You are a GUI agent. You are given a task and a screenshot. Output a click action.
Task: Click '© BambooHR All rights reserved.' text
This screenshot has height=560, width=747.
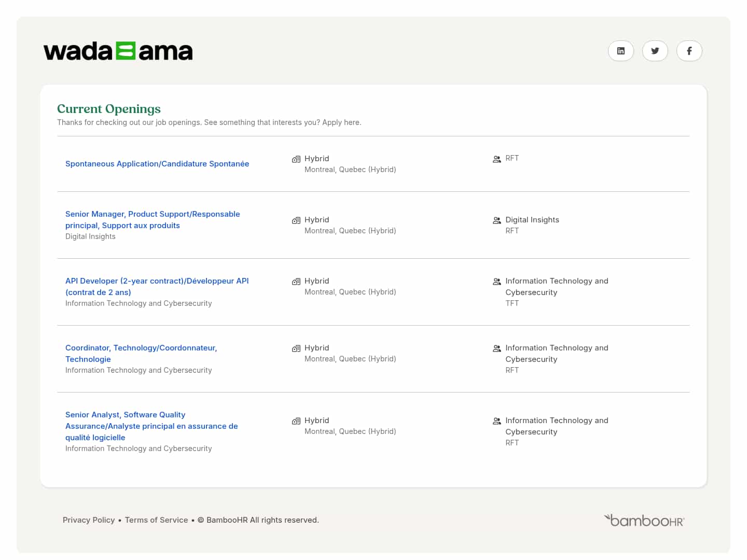[258, 520]
